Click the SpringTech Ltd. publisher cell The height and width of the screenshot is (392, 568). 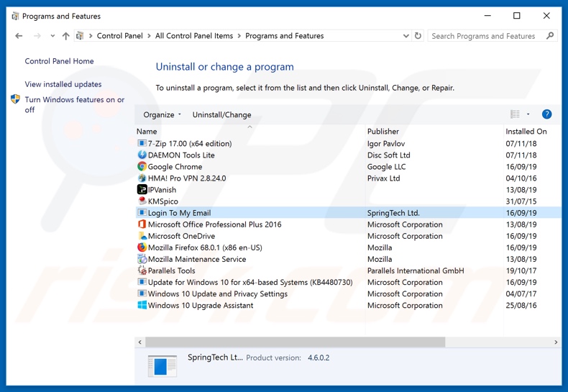[x=393, y=213]
